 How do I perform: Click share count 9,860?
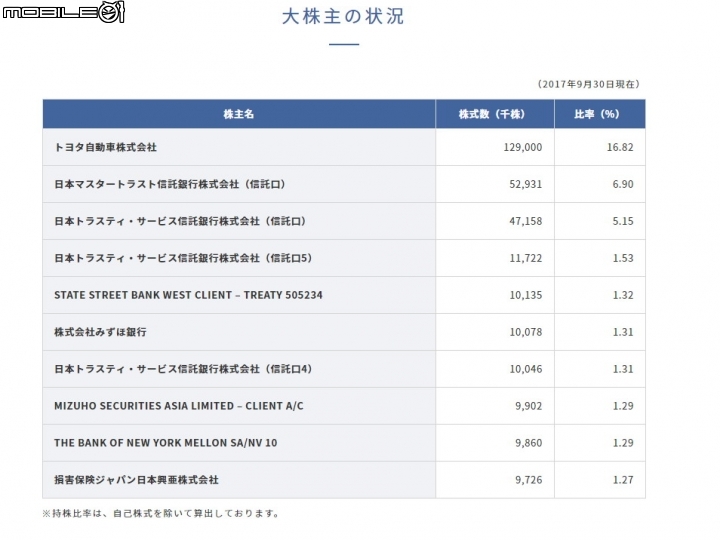tap(528, 443)
